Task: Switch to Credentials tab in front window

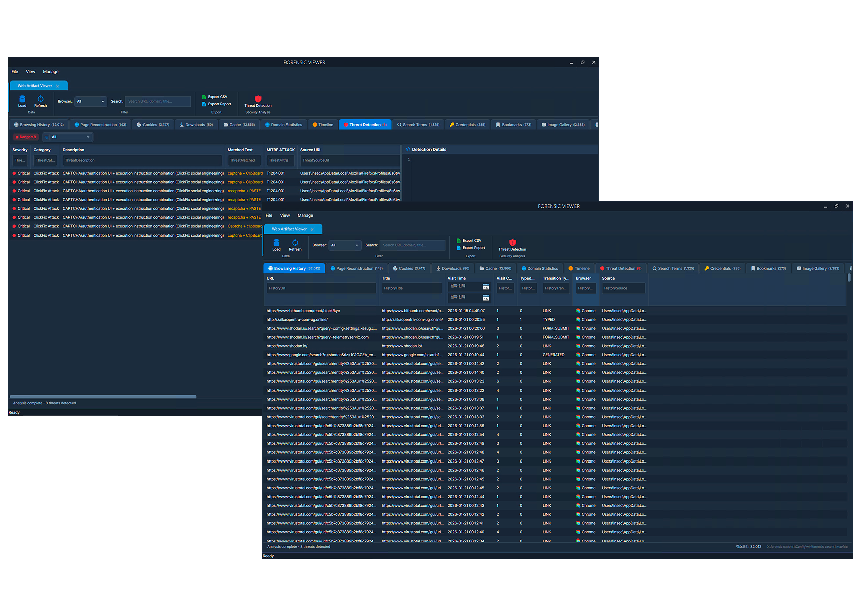Action: point(723,268)
